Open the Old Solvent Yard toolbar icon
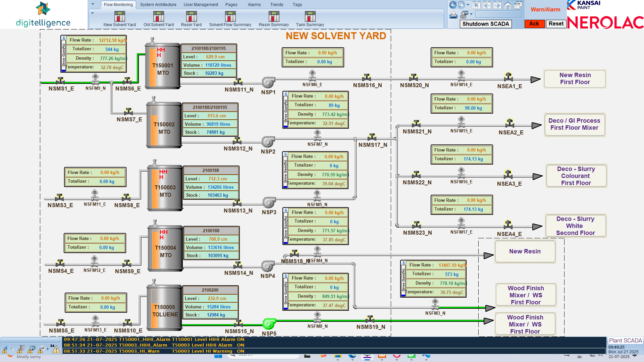 [x=158, y=16]
